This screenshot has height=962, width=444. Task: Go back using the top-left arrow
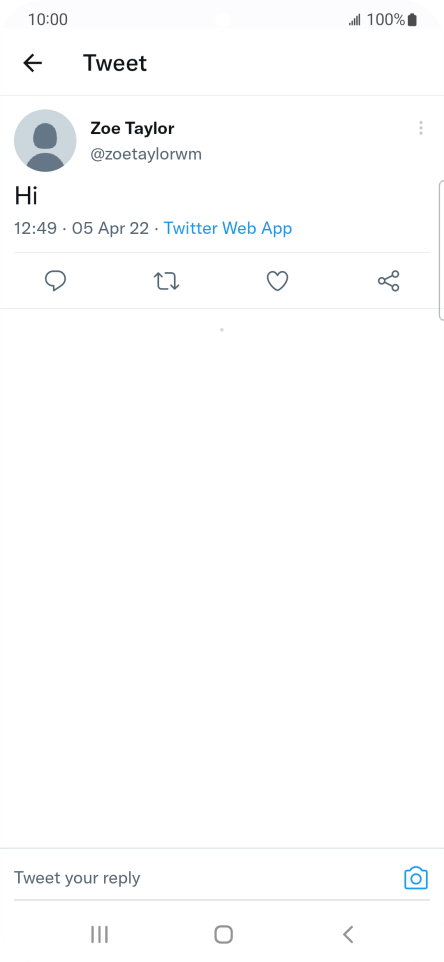coord(33,63)
